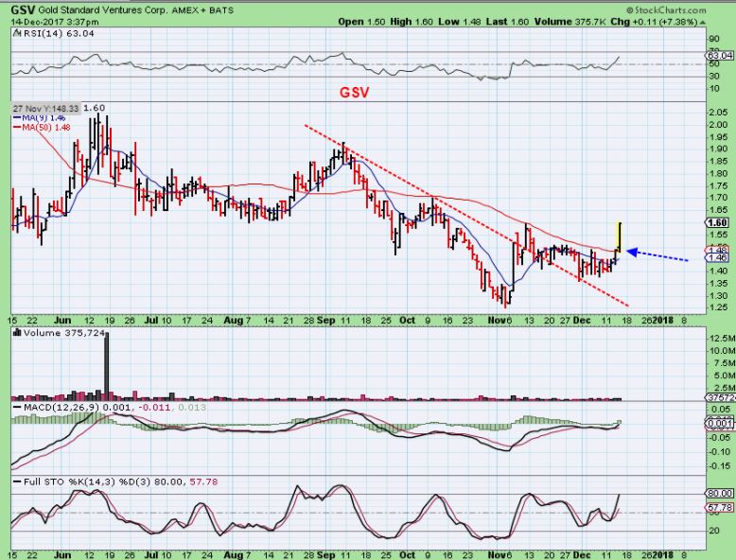
Task: Click the Volume 375.7K header value
Action: [x=570, y=22]
